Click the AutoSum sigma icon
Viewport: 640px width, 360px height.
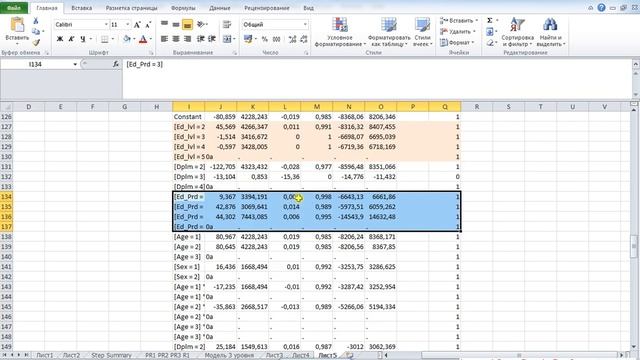point(490,20)
